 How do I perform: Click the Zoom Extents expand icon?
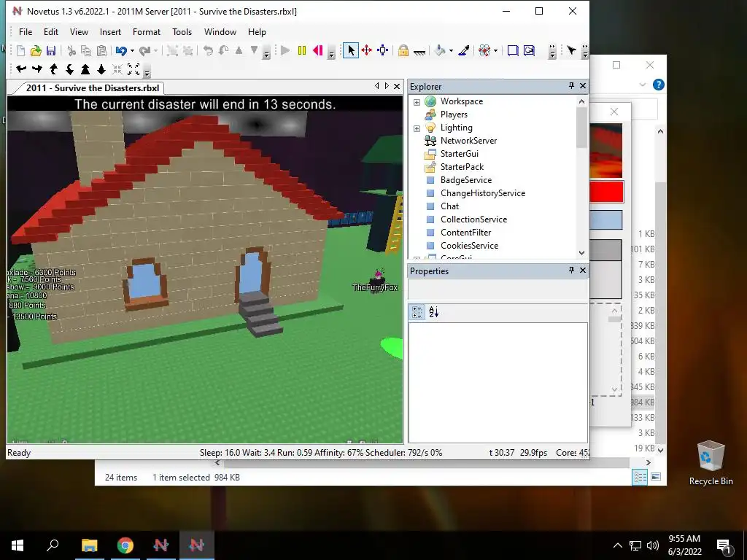pyautogui.click(x=133, y=69)
